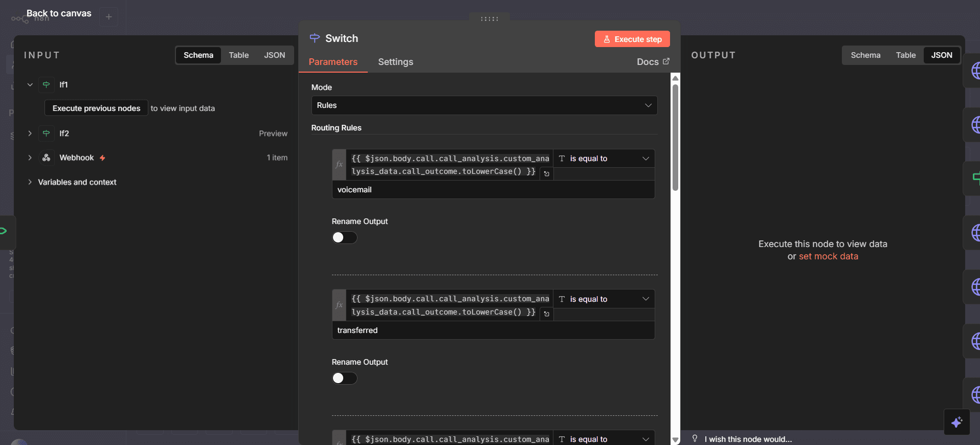Click the Webhook lightning trigger icon
This screenshot has width=980, height=445.
point(102,158)
